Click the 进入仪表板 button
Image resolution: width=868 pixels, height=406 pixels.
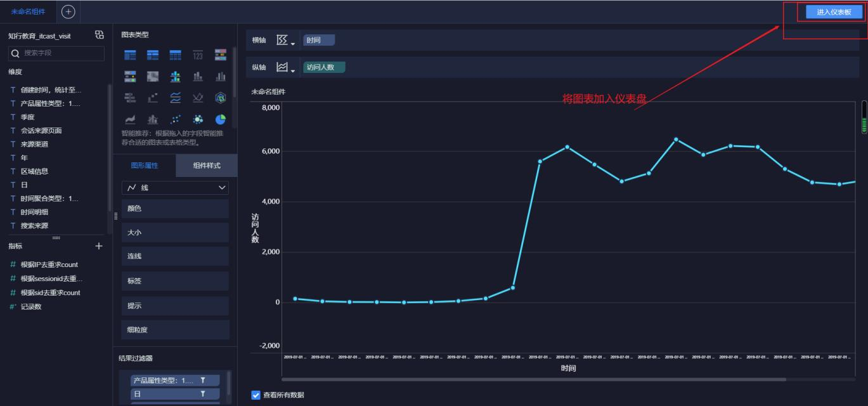point(834,12)
